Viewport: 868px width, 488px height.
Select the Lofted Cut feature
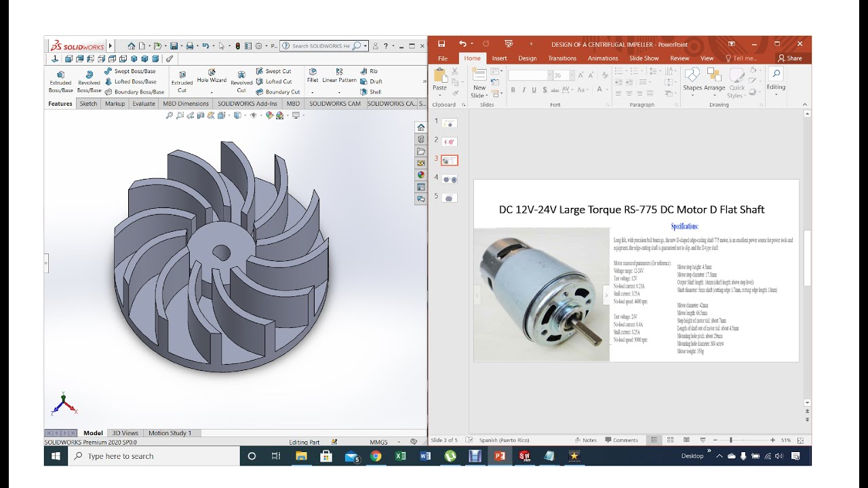tap(274, 81)
